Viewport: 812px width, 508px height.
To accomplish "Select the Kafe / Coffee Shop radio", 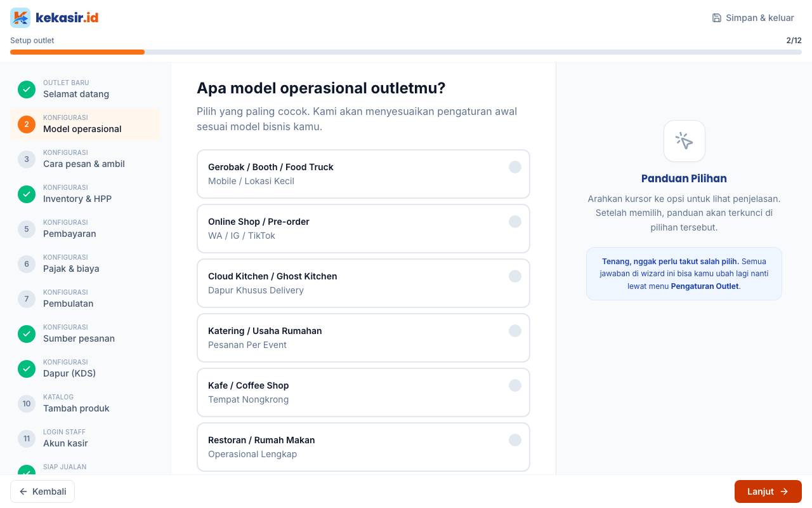I will coord(515,385).
